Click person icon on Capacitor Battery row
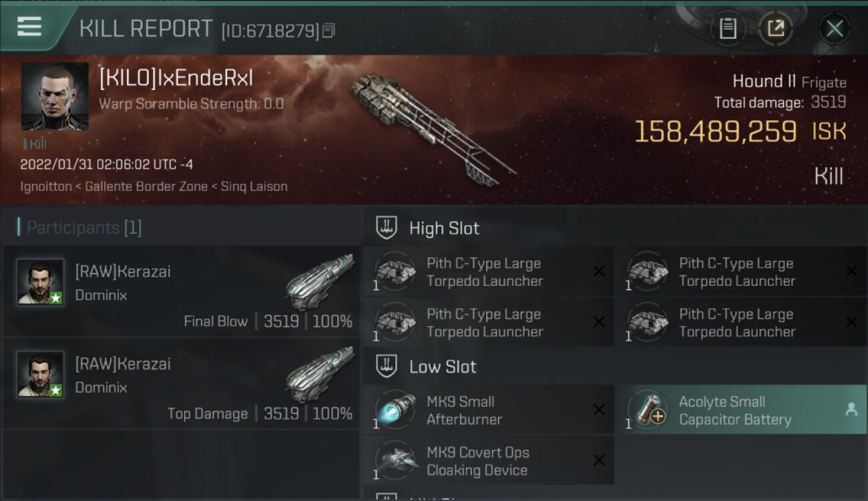The image size is (868, 501). click(851, 410)
